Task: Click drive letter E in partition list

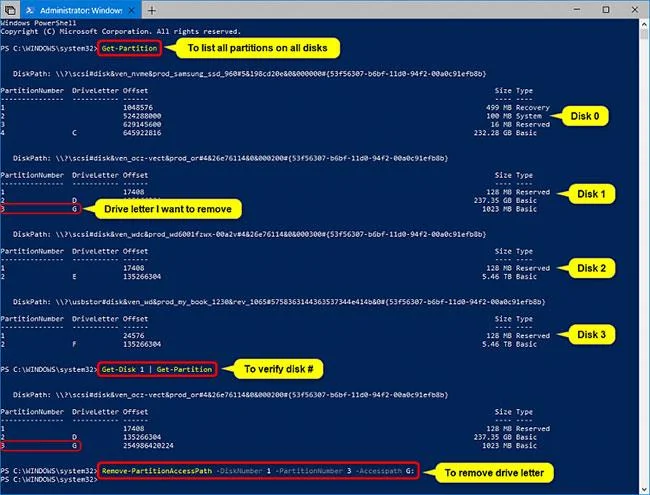Action: [74, 277]
